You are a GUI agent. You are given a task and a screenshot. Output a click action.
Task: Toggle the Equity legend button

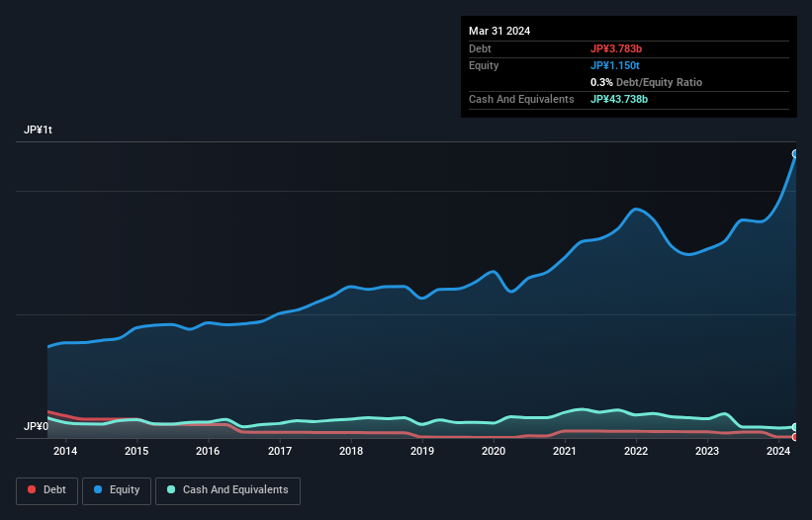tap(117, 490)
